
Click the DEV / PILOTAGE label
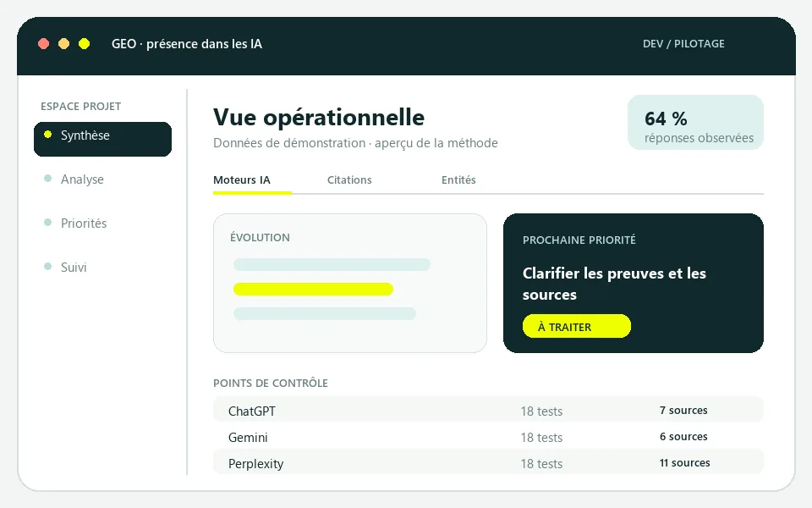pos(683,44)
